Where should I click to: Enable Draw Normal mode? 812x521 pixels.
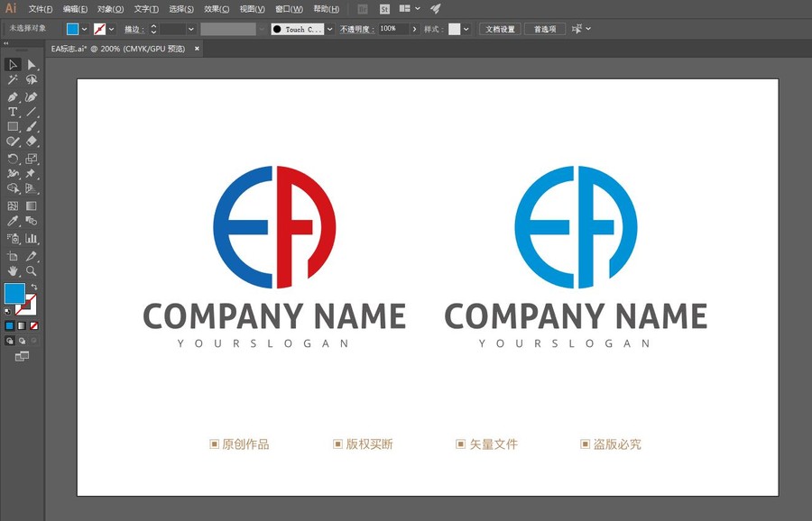click(9, 341)
